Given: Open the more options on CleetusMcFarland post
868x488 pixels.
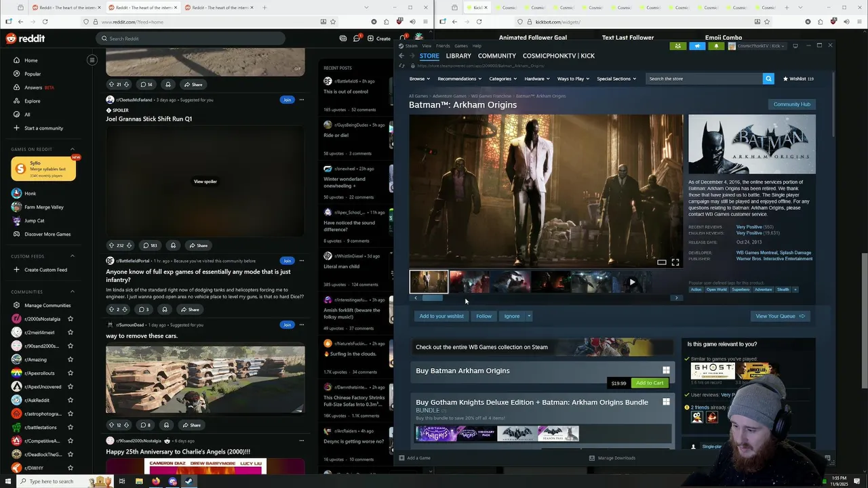Looking at the screenshot, I should click(302, 100).
